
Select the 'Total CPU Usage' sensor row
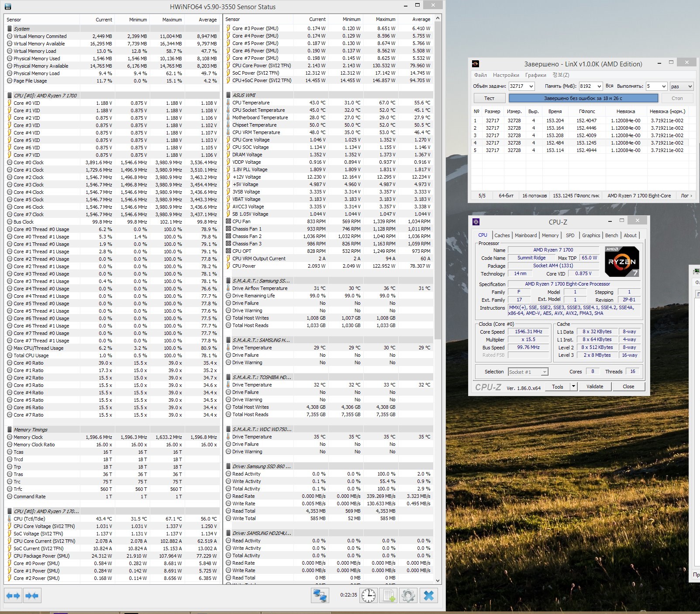click(x=112, y=355)
